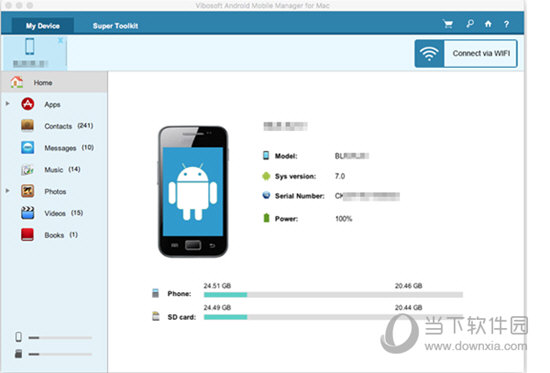Open the registration key icon
Screen dimensions: 550x373
coord(470,24)
